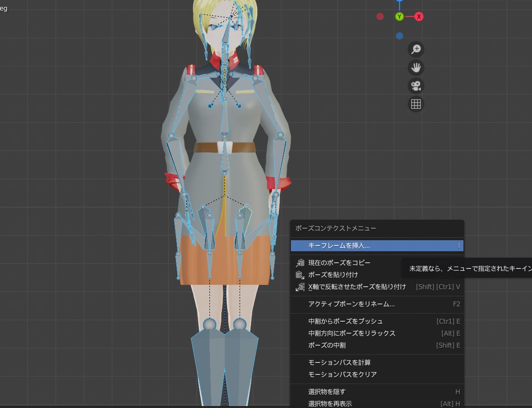532x408 pixels.
Task: Choose モーションパスを計算
Action: [x=377, y=362]
